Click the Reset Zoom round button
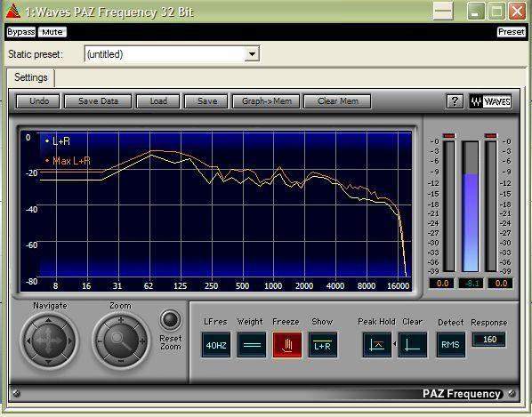The height and width of the screenshot is (417, 532). (x=170, y=320)
